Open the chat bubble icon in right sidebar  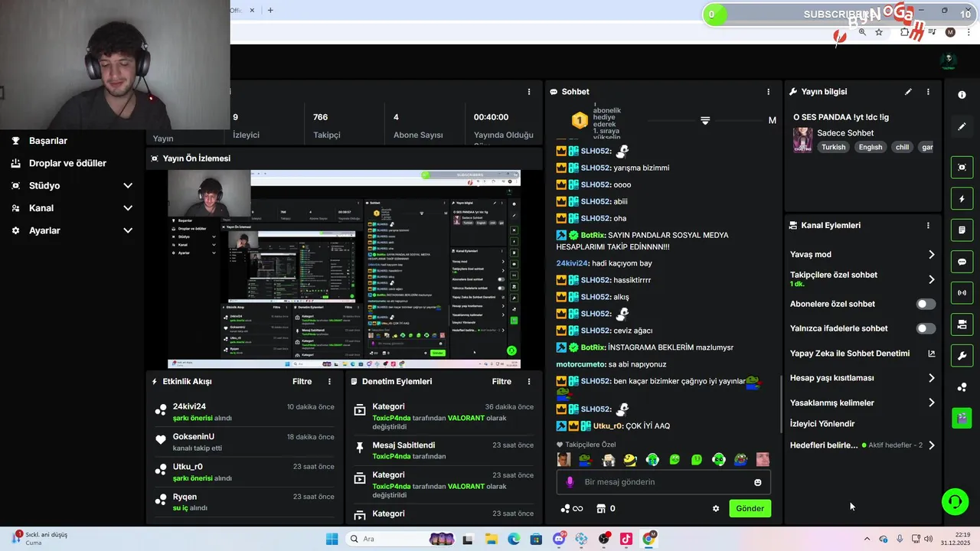pyautogui.click(x=962, y=262)
